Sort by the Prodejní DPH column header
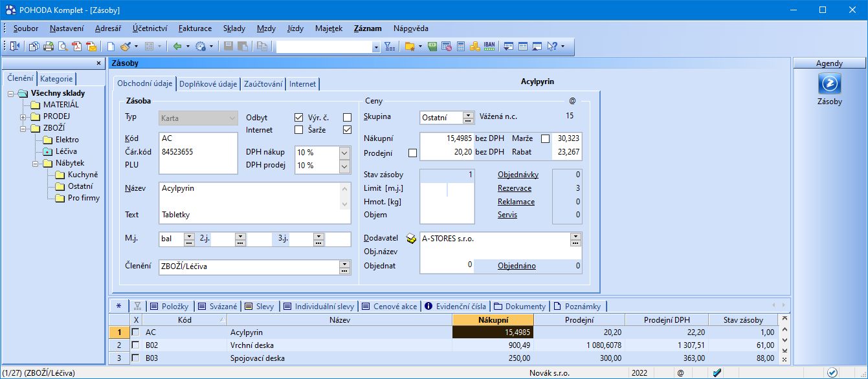Viewport: 868px width, 379px height. tap(666, 319)
